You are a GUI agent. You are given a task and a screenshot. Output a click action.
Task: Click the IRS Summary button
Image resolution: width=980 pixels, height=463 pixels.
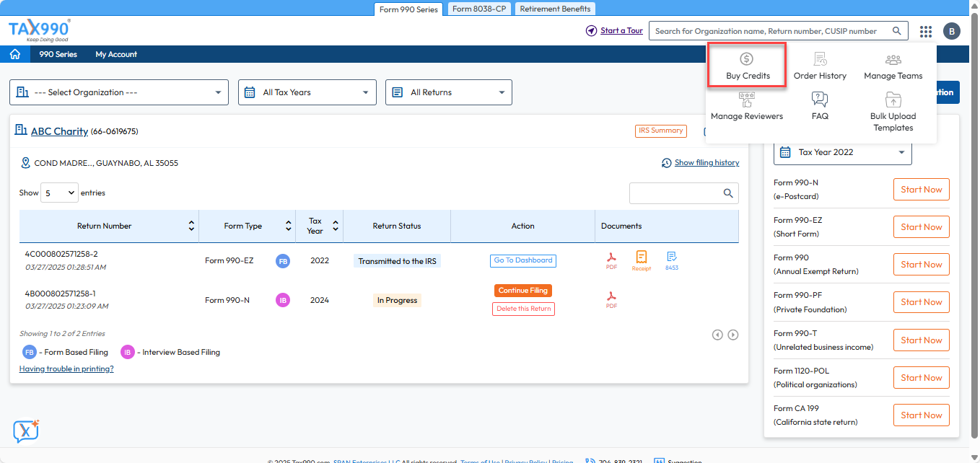[660, 131]
